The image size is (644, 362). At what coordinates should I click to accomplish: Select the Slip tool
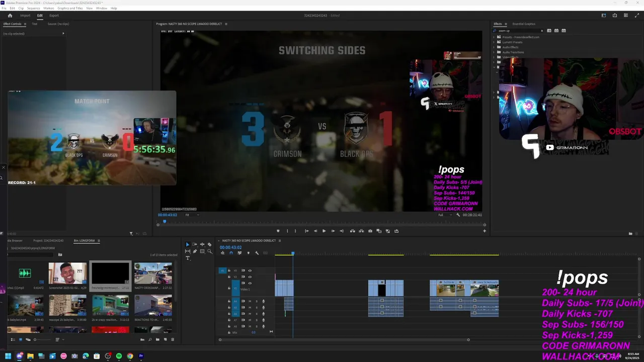(188, 251)
